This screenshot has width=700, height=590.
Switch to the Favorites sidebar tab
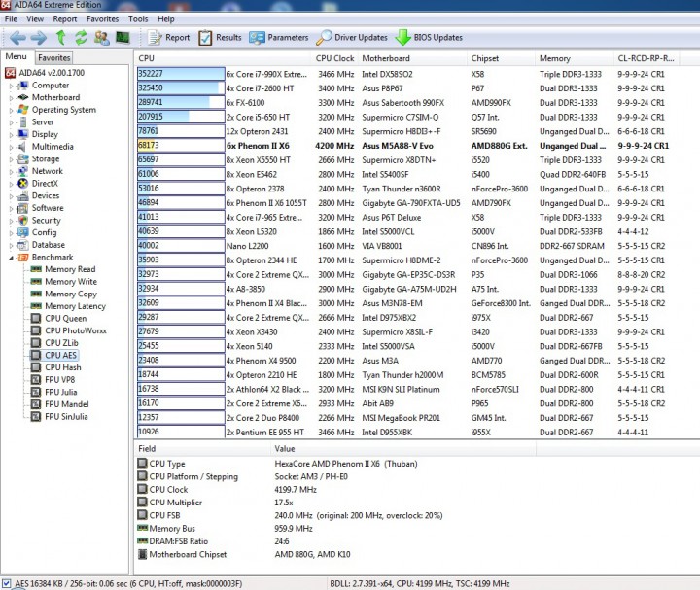click(x=54, y=57)
